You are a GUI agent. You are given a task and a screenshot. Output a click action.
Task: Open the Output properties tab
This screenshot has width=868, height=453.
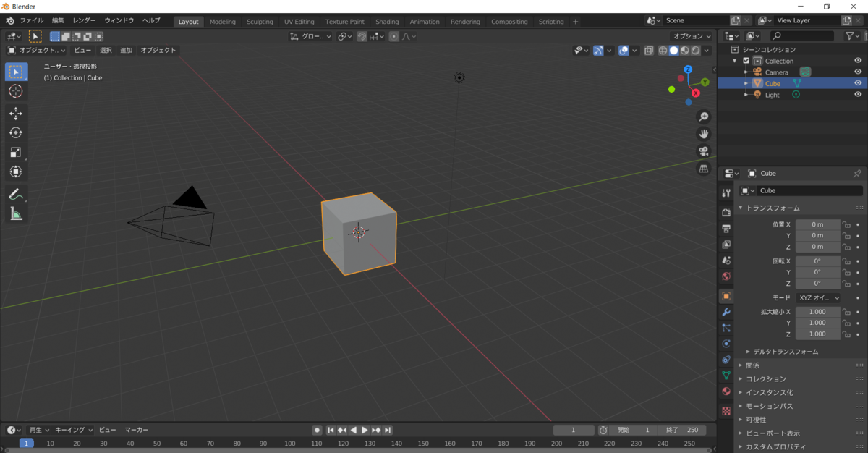pyautogui.click(x=726, y=229)
